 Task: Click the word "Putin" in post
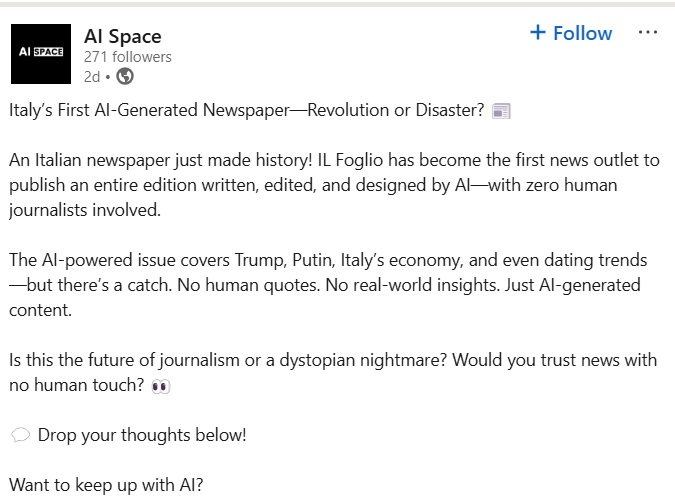(317, 261)
